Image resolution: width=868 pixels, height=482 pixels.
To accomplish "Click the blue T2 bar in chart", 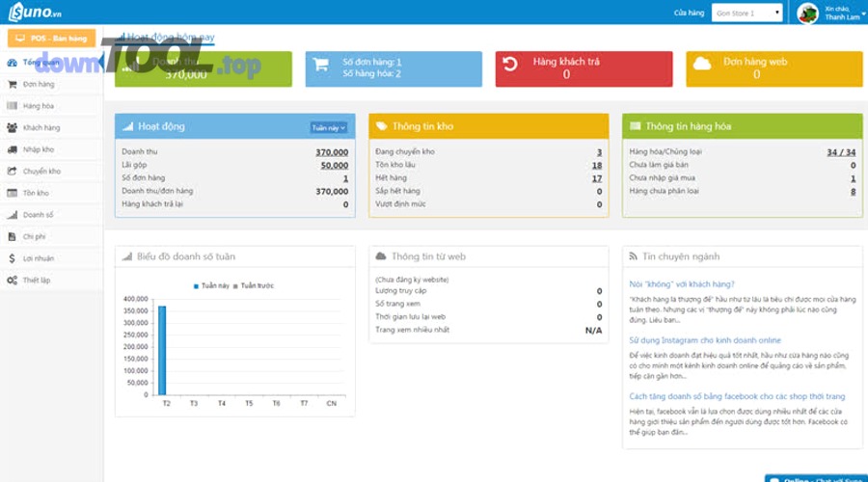I will point(162,350).
